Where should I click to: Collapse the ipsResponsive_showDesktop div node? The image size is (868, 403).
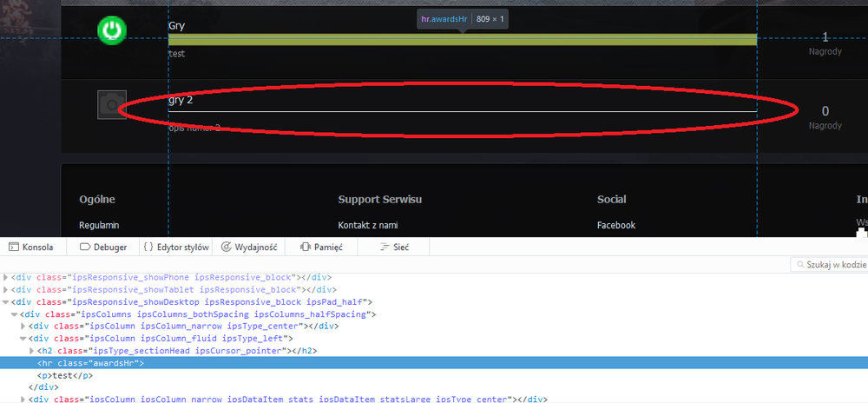pos(6,301)
